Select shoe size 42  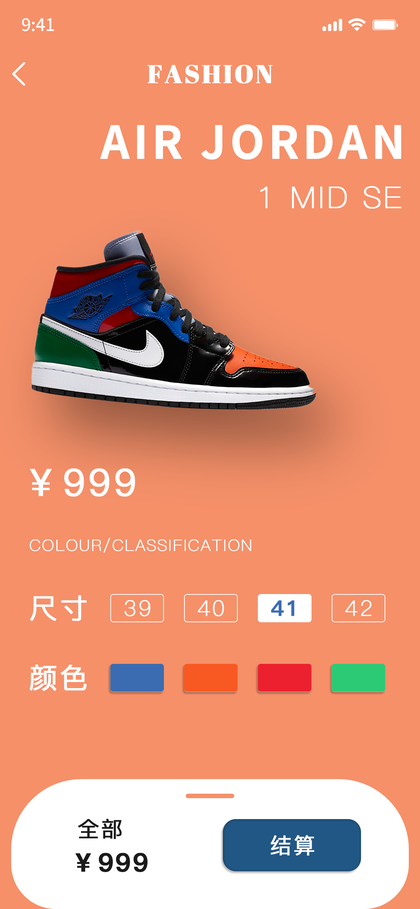(x=358, y=608)
